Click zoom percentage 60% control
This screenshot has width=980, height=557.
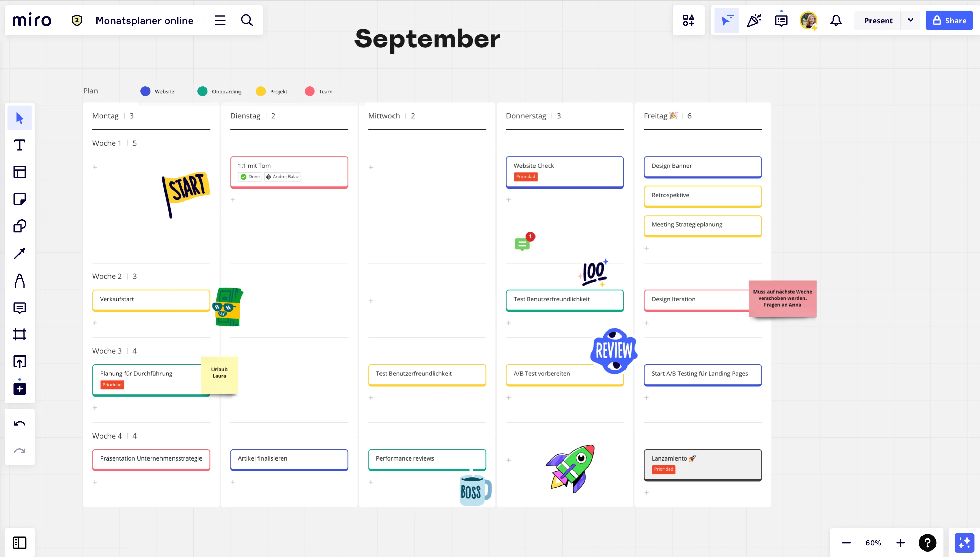874,543
